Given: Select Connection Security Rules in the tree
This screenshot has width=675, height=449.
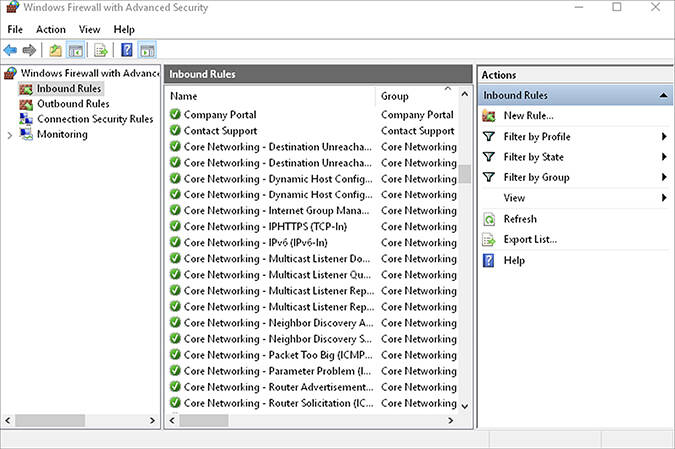Looking at the screenshot, I should click(95, 119).
